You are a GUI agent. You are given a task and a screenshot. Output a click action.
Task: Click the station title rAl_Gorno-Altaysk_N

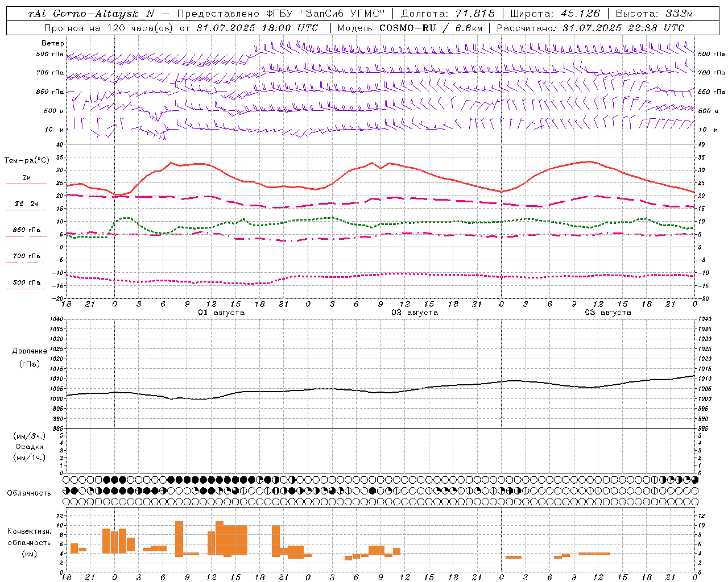tap(91, 14)
